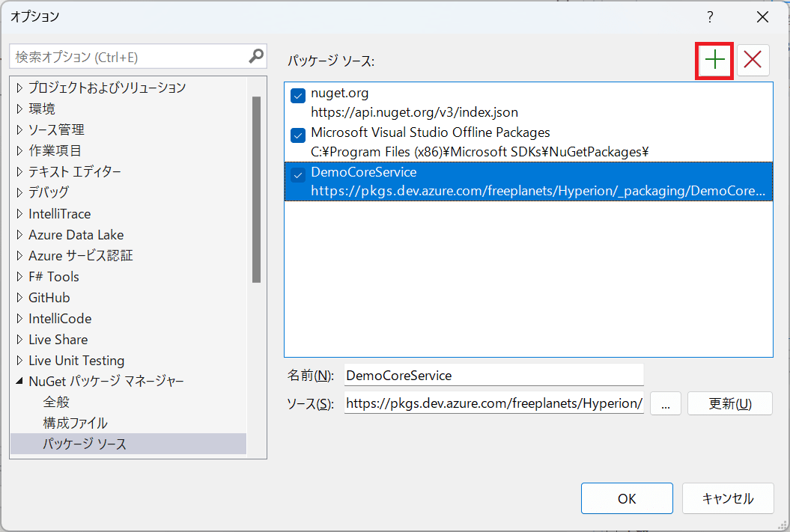Viewport: 790px width, 532px height.
Task: Uncheck the nuget.org package source
Action: (x=298, y=96)
